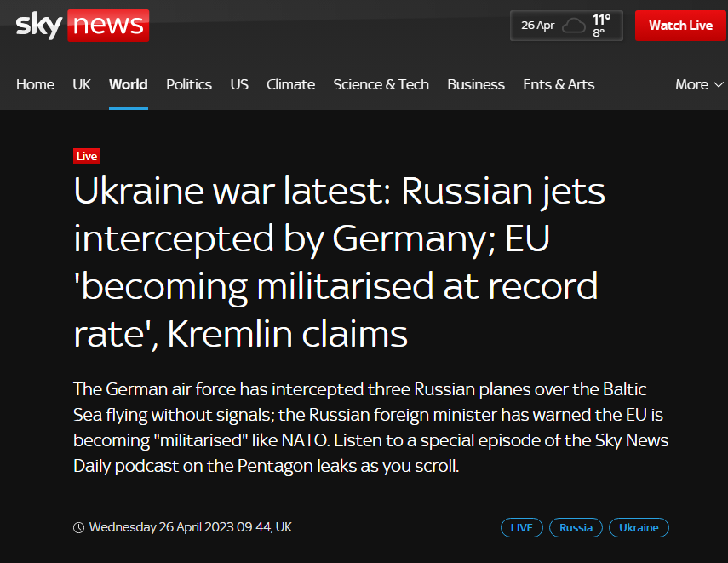Go to Science & Tech section
728x563 pixels.
381,84
